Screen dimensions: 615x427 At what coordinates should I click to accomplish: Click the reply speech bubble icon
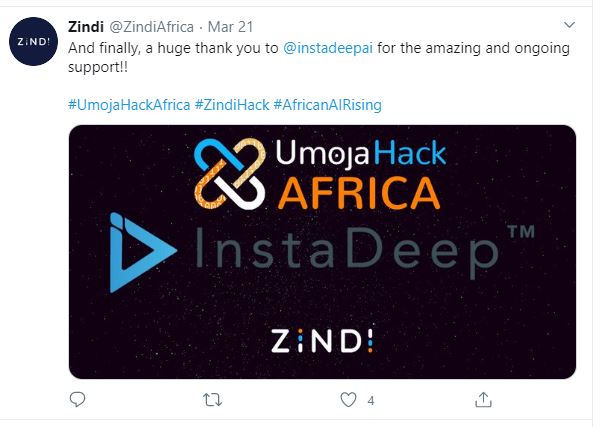coord(77,400)
